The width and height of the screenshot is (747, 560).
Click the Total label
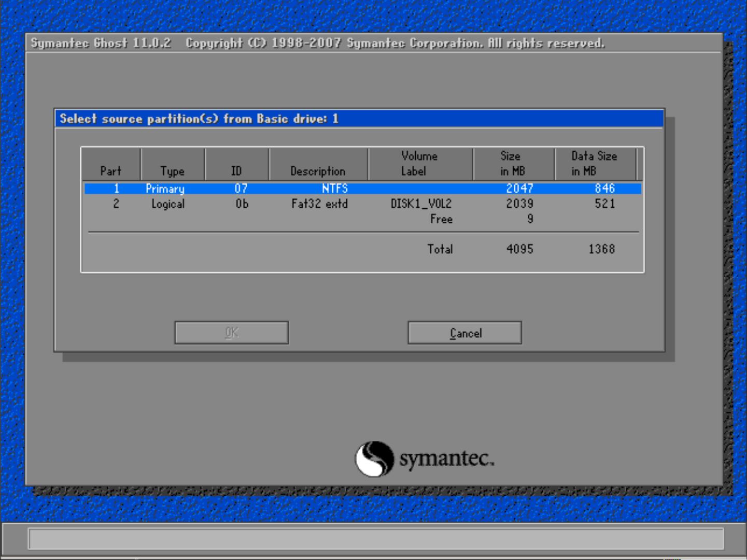440,249
